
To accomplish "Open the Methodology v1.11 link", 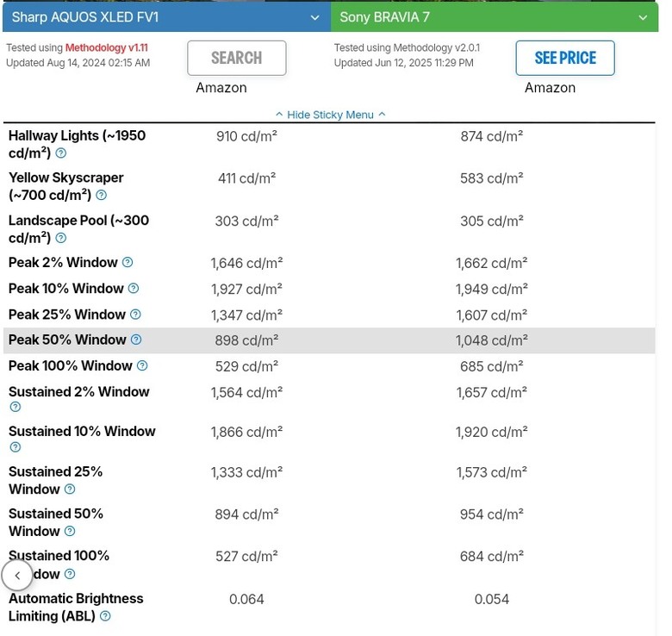I will (107, 47).
